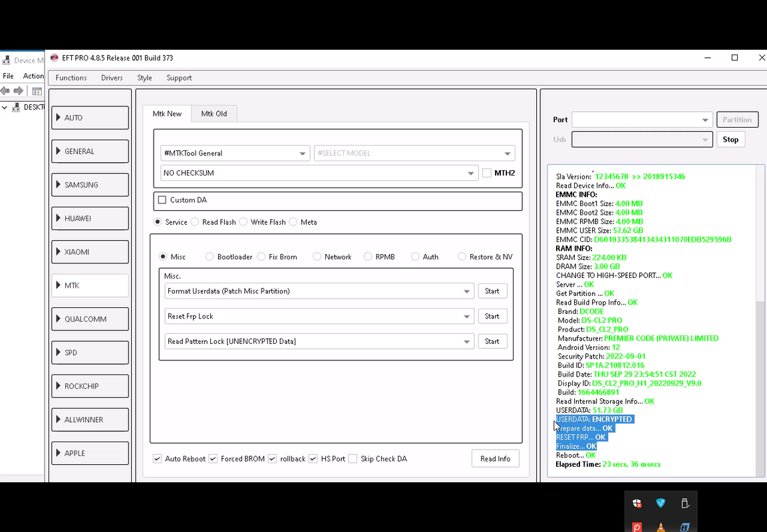The image size is (767, 532).
Task: Click Device Manager show/hide console tree icon
Action: (x=37, y=91)
